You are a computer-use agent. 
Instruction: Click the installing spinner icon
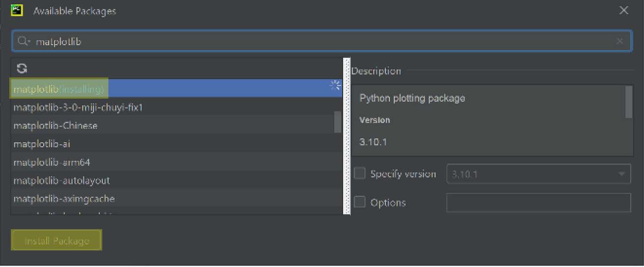pos(335,86)
